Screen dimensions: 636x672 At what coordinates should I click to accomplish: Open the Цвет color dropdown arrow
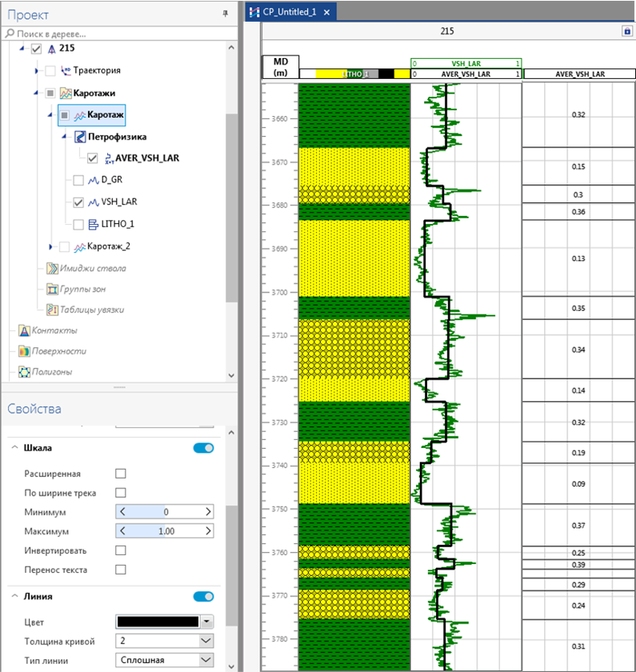point(206,621)
